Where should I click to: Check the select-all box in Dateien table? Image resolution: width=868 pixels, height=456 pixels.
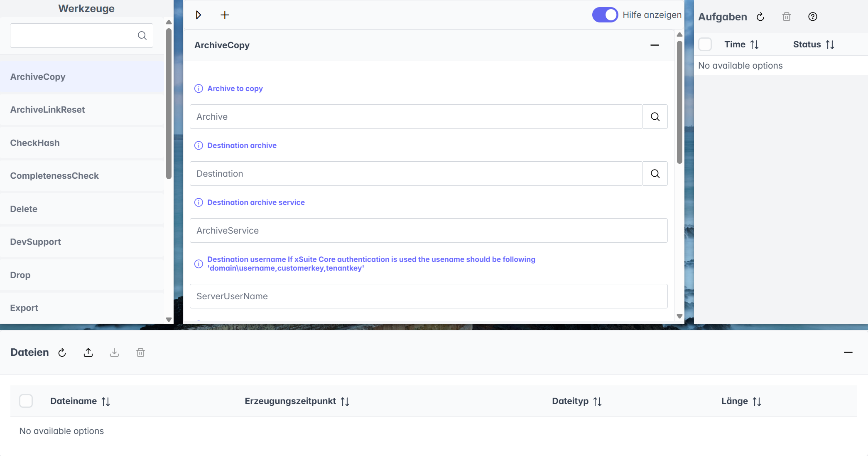pyautogui.click(x=26, y=401)
